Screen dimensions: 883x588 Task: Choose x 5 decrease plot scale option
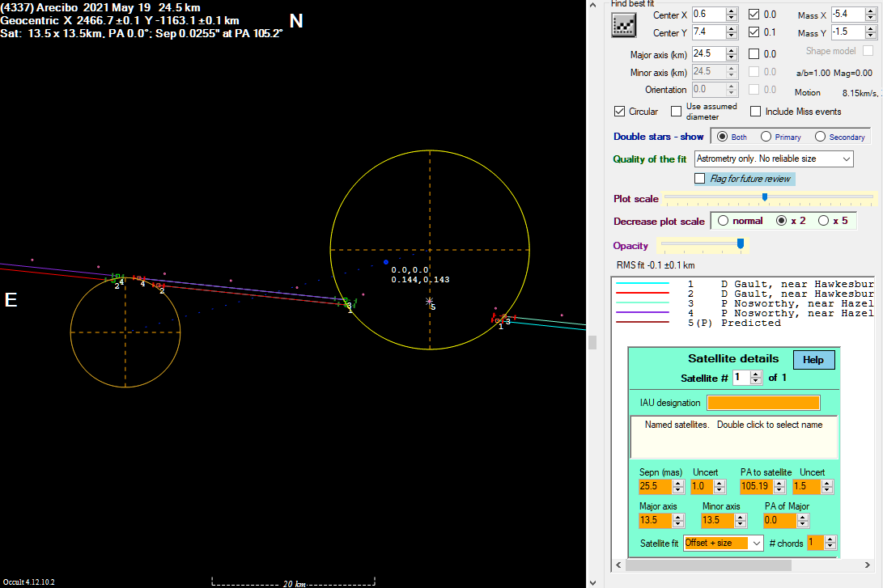[824, 221]
